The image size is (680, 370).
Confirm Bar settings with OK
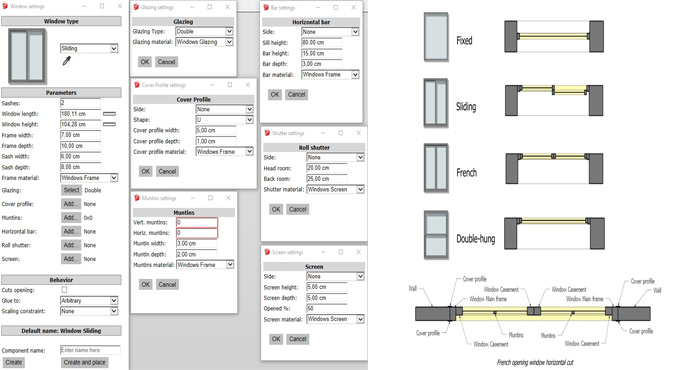pos(275,95)
